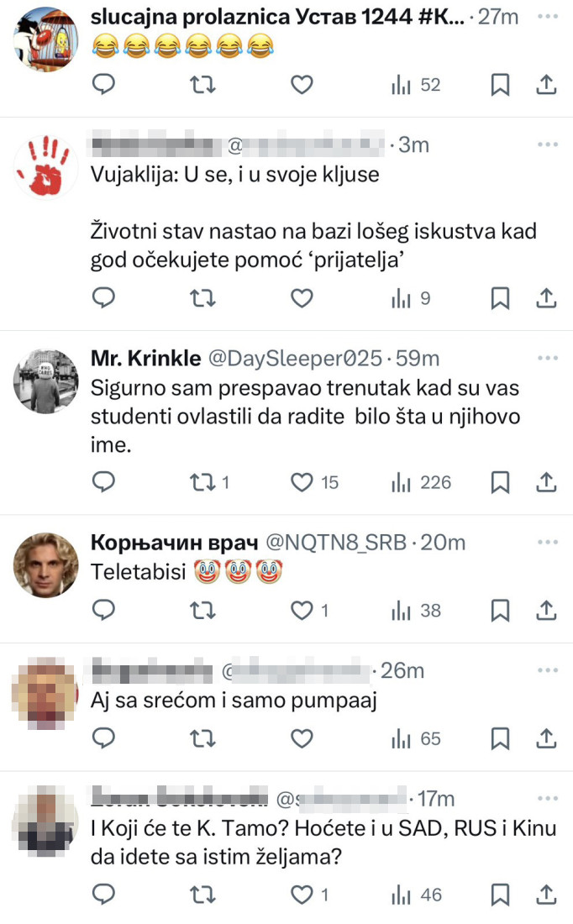Viewport: 573px width, 924px height.
Task: Bookmark the Teletabisi tweet
Action: pos(501,611)
